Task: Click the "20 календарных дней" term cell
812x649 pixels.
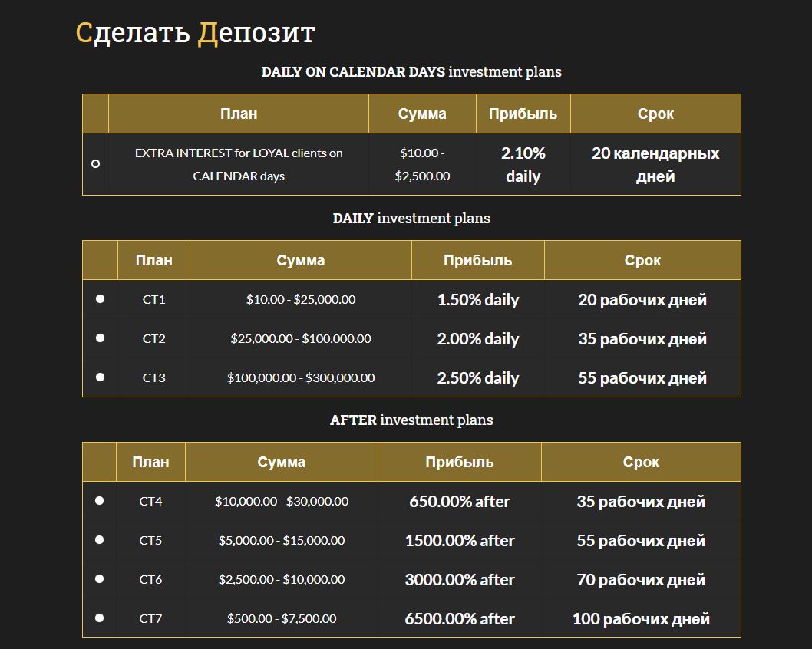Action: pyautogui.click(x=655, y=164)
